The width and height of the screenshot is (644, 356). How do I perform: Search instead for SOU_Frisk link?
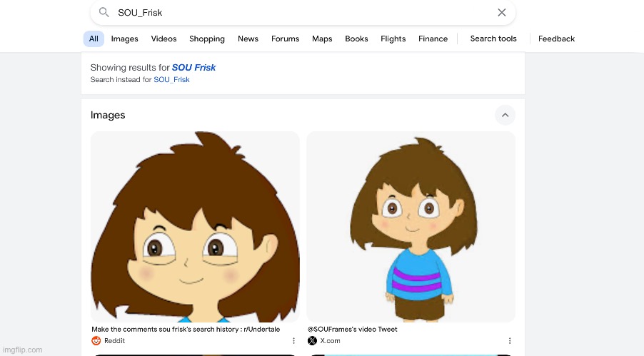171,80
